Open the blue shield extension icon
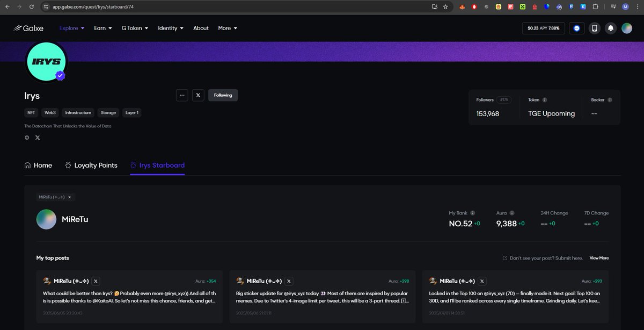The width and height of the screenshot is (644, 330). (x=547, y=6)
